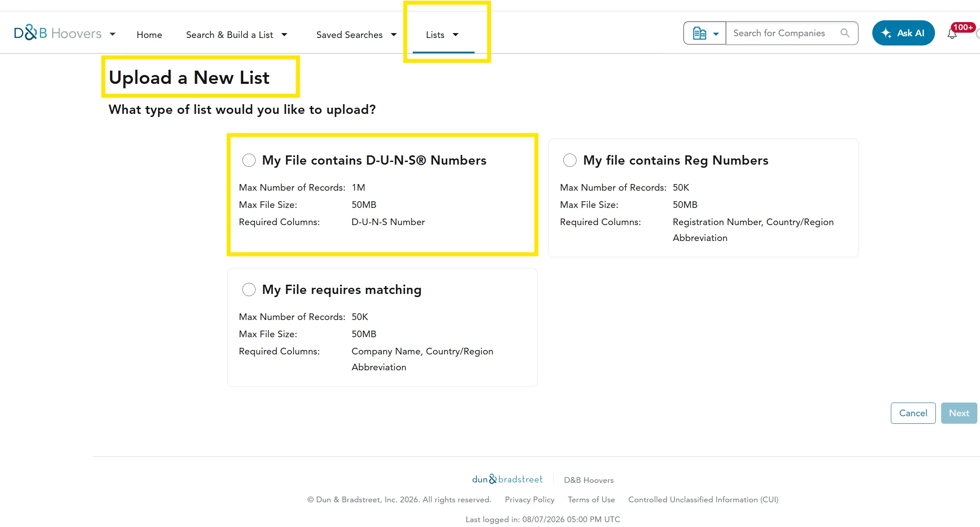Open the Saved Searches menu
This screenshot has height=527, width=980.
coord(349,34)
